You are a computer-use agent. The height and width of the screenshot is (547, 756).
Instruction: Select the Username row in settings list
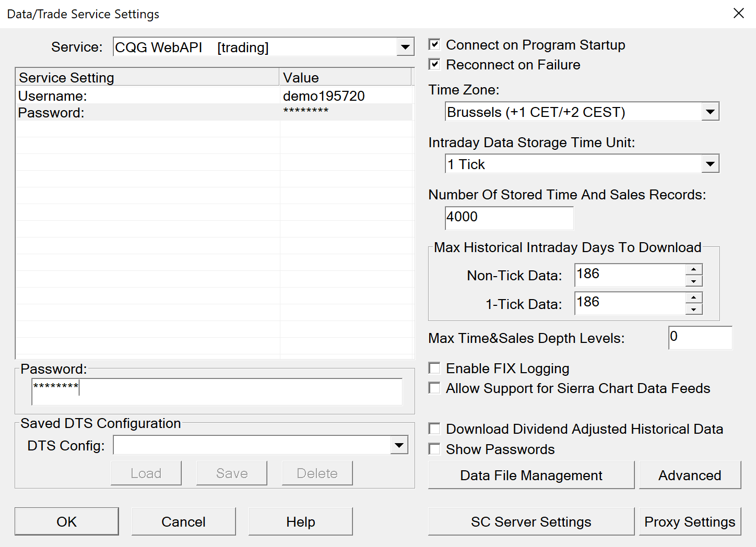click(157, 96)
